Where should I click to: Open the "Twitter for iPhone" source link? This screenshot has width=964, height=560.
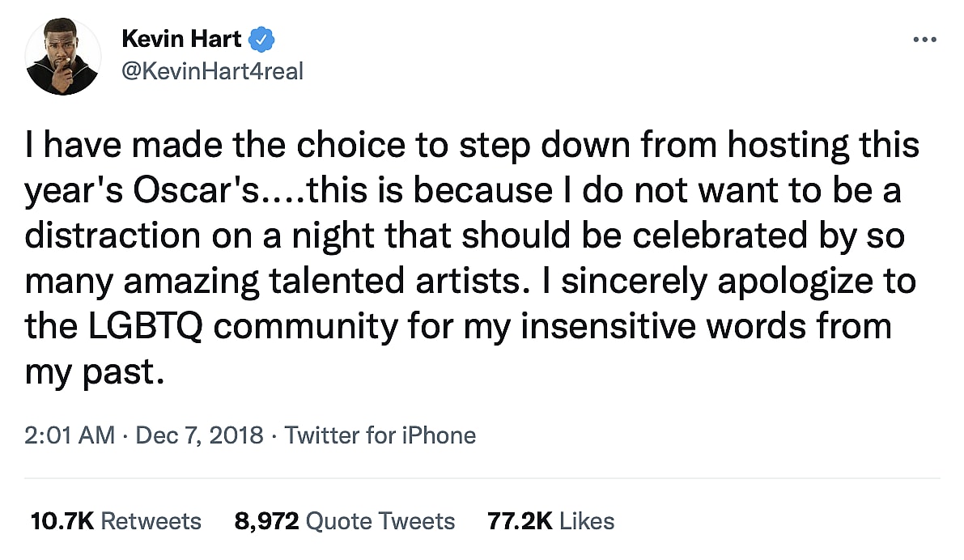(380, 435)
